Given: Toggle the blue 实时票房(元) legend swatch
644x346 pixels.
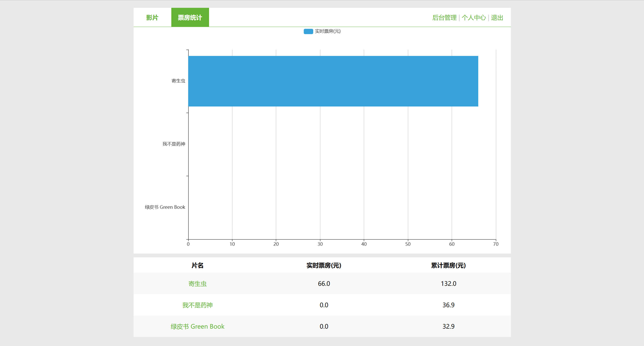Looking at the screenshot, I should 308,31.
